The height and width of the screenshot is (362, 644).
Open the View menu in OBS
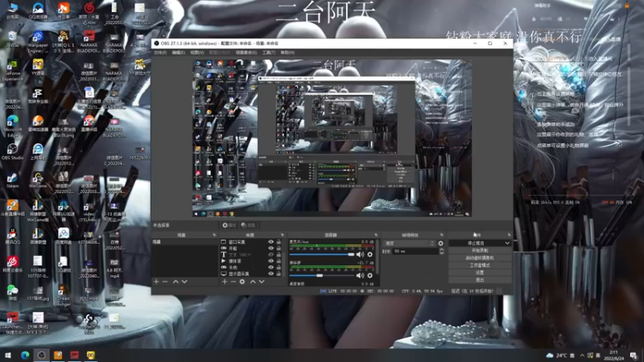click(x=197, y=52)
